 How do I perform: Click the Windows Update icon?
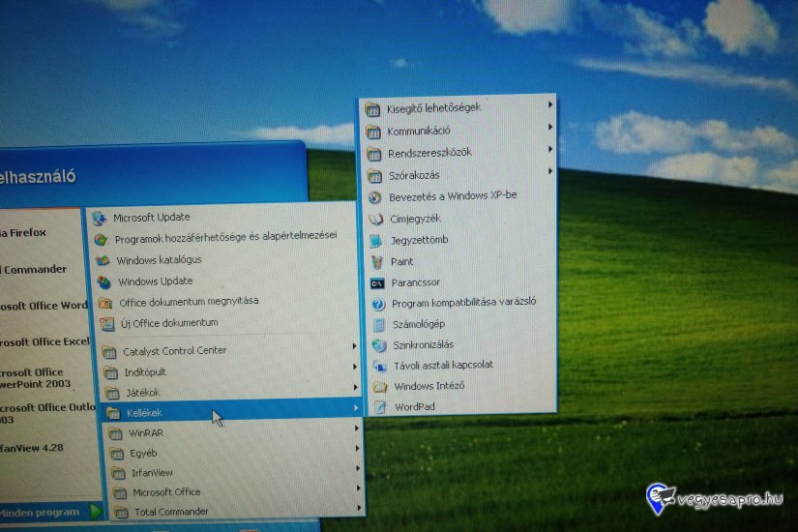click(x=103, y=281)
